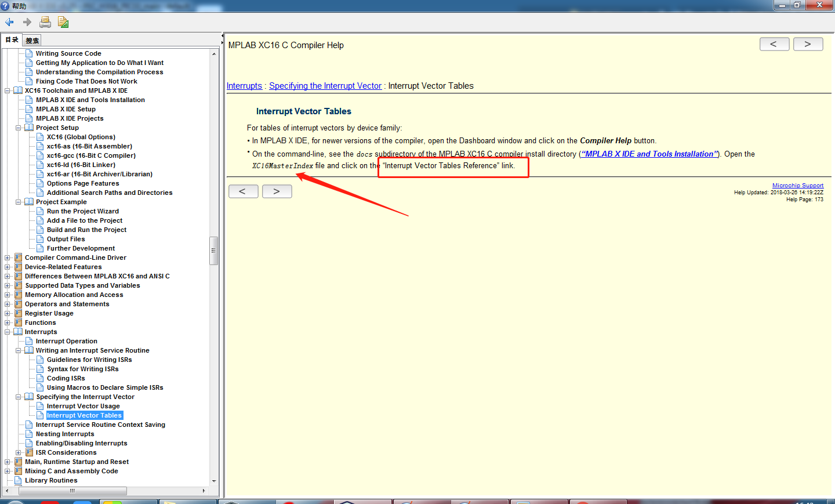Open MPLAB X IDE and Tools Installation link

coord(649,154)
